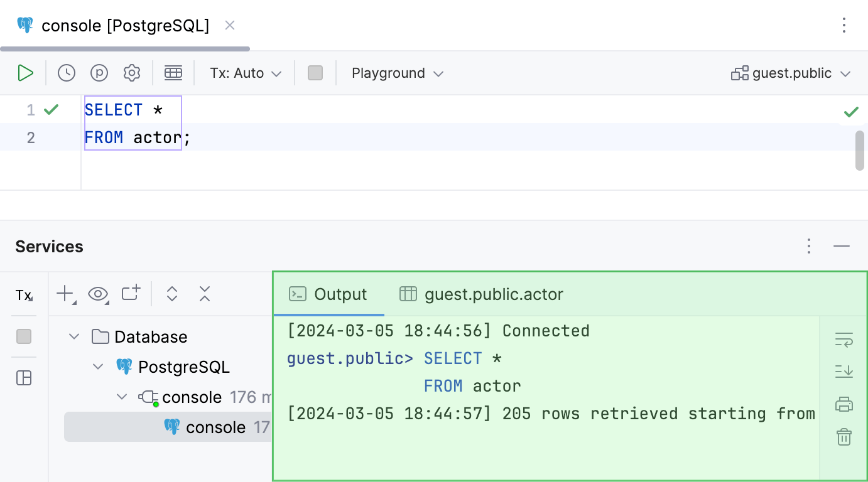Switch to the guest.public.actor result tab
The image size is (868, 482).
482,294
